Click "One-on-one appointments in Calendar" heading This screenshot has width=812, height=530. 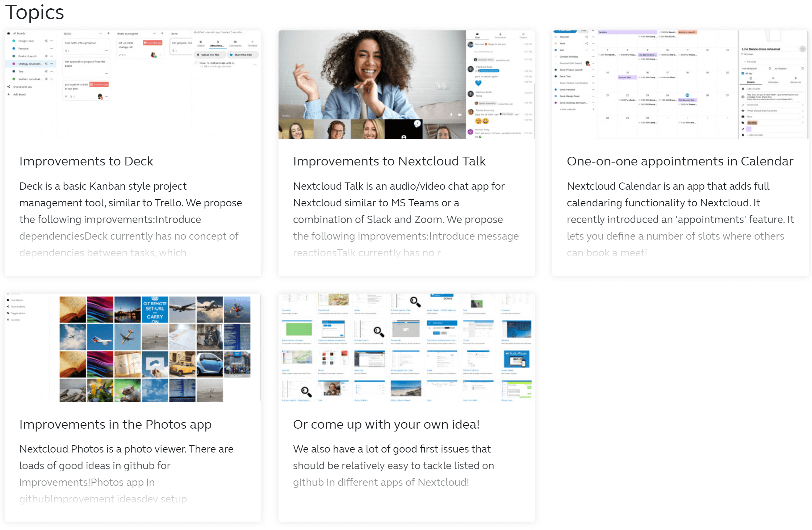680,161
